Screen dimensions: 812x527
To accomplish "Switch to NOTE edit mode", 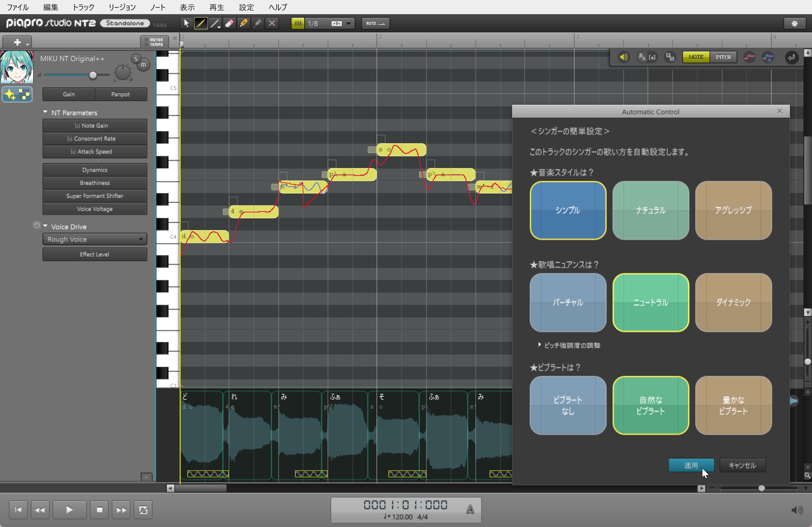I will click(696, 57).
